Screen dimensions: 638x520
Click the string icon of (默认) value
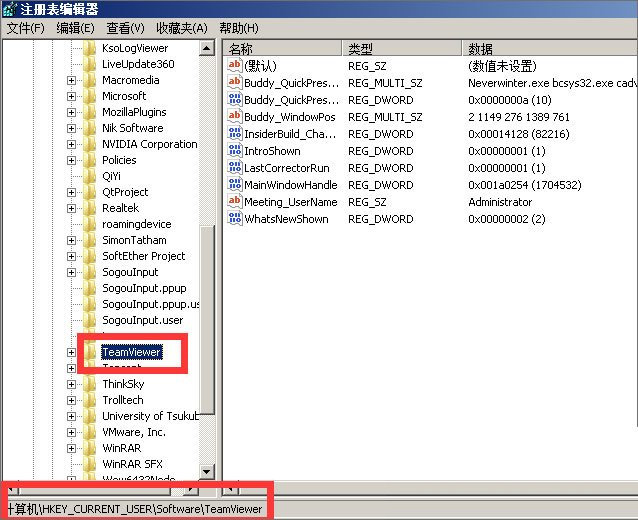(x=235, y=65)
